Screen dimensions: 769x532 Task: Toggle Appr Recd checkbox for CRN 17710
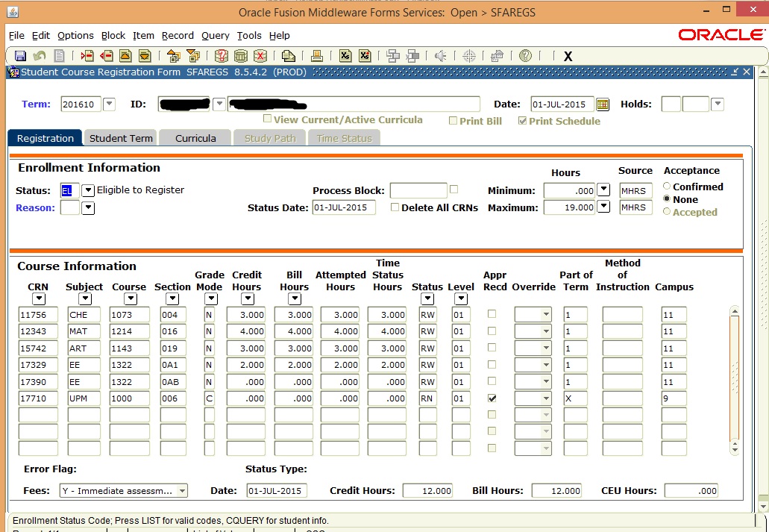pyautogui.click(x=492, y=398)
